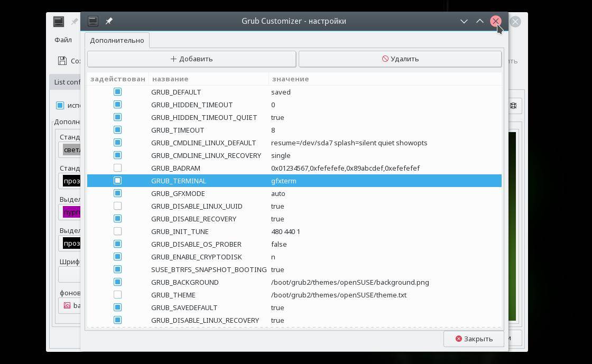Screen dimensions: 592x364
Task: Click the purple highlight color selector
Action: point(71,212)
